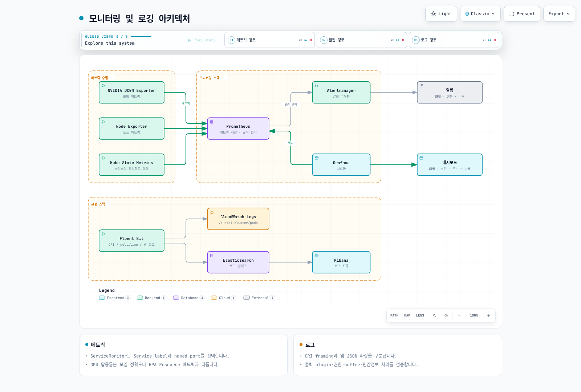The width and height of the screenshot is (581, 392).
Task: Click the Explore this system text
Action: (110, 43)
